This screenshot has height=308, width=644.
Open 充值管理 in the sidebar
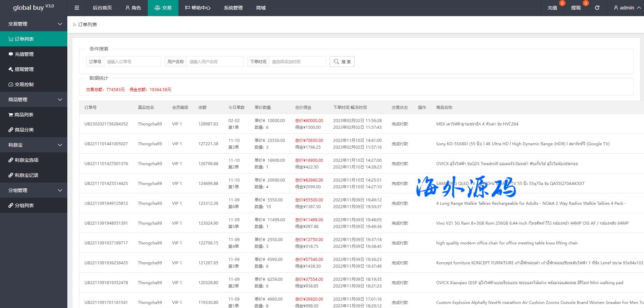click(x=24, y=54)
